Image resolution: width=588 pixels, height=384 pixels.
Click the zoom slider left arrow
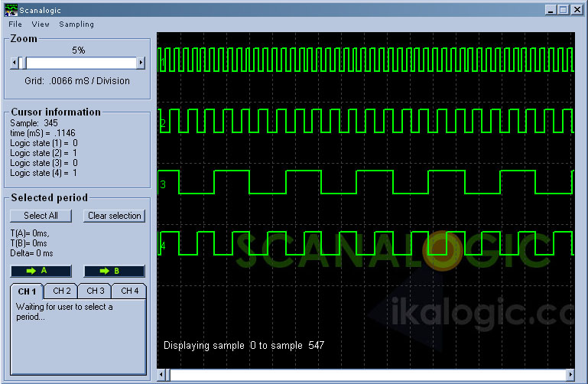click(x=15, y=63)
